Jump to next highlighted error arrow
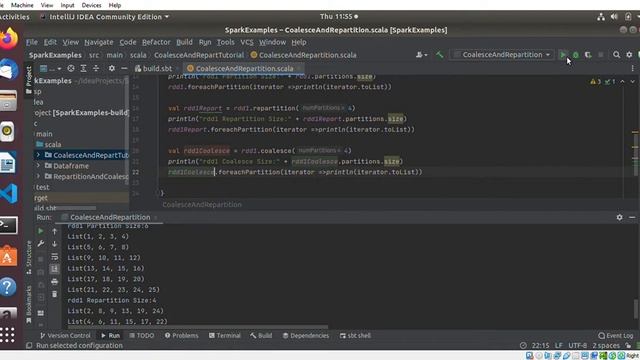This screenshot has height=360, width=640. click(632, 82)
